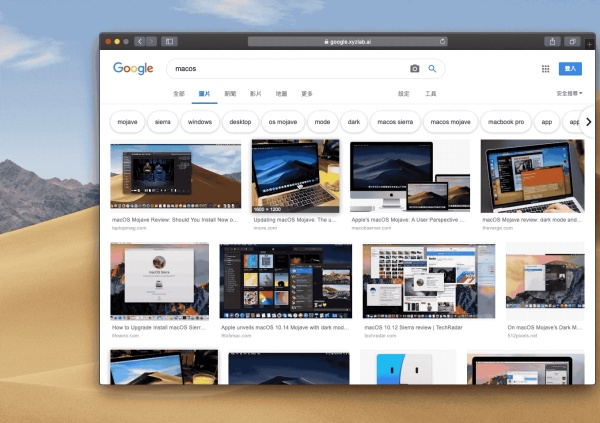Image resolution: width=600 pixels, height=423 pixels.
Task: Open the Safari share button
Action: (552, 41)
